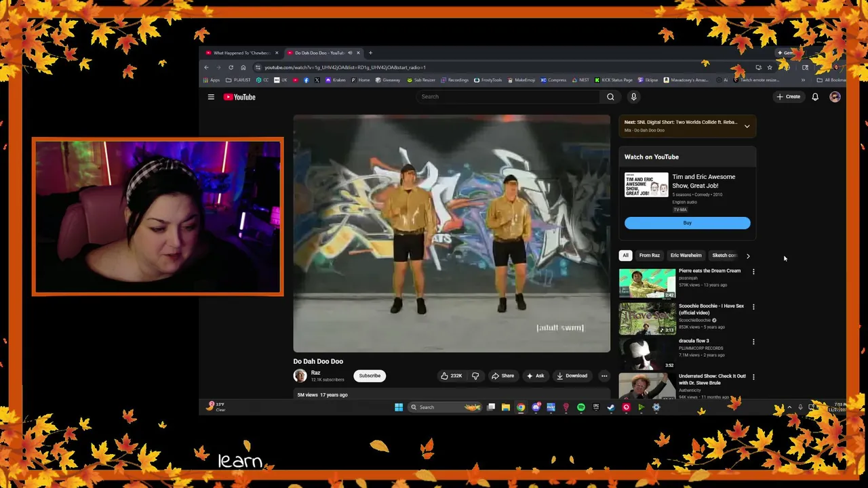Click the video player to pause
Image resolution: width=868 pixels, height=488 pixels.
[x=452, y=234]
